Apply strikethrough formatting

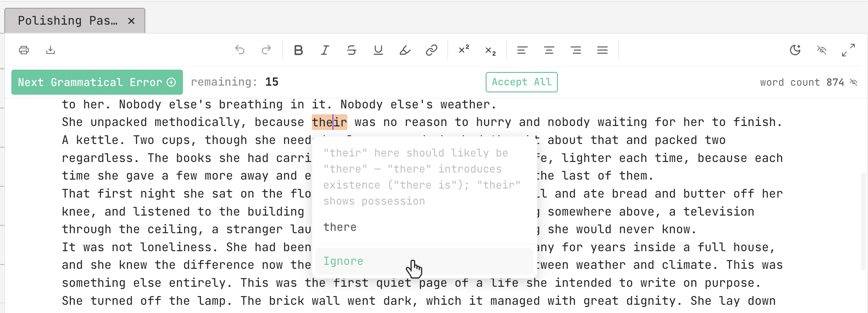(x=352, y=50)
